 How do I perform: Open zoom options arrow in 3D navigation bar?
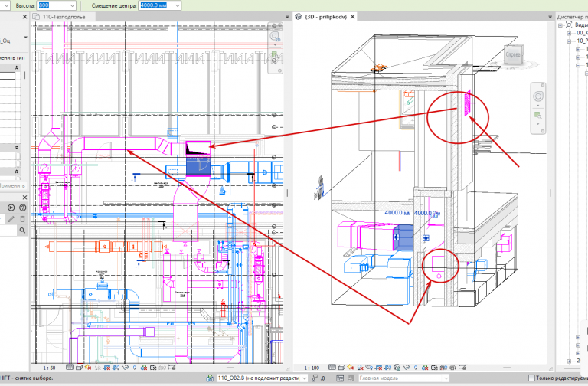click(538, 124)
